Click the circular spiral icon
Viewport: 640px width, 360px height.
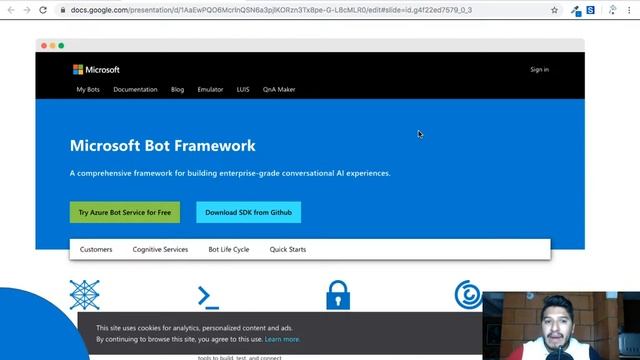(468, 294)
